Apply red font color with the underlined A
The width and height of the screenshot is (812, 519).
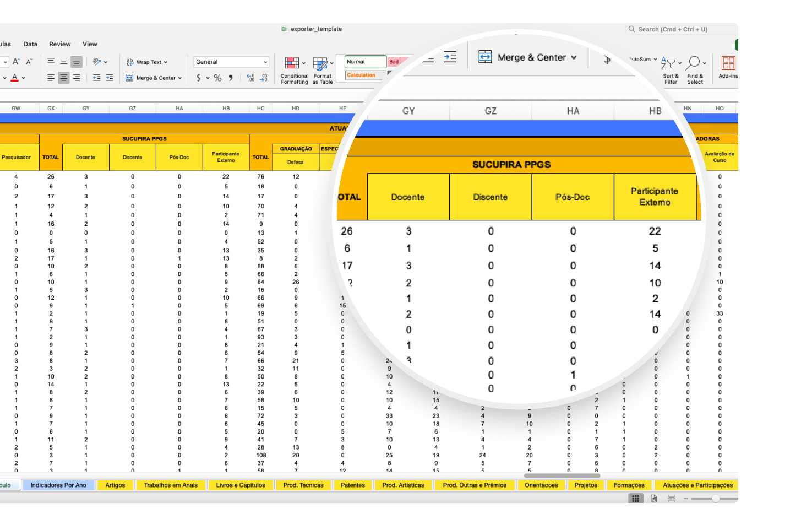(x=15, y=78)
